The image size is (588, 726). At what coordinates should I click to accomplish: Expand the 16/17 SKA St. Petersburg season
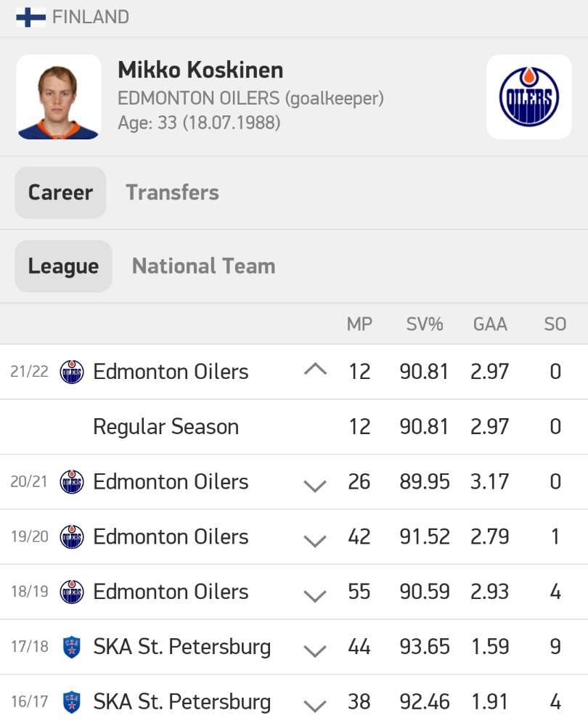(x=315, y=706)
